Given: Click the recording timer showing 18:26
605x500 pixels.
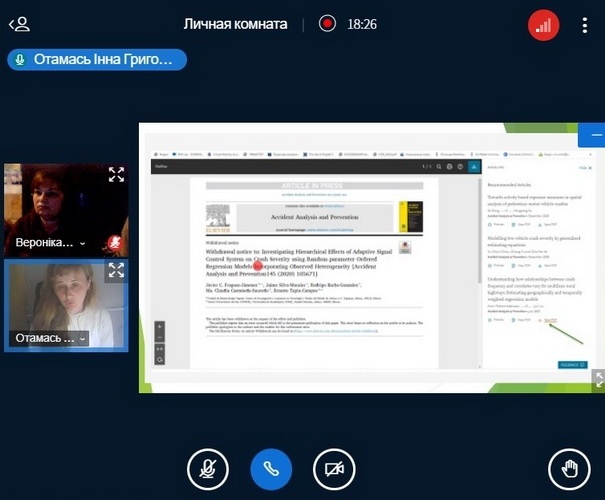Looking at the screenshot, I should (361, 24).
